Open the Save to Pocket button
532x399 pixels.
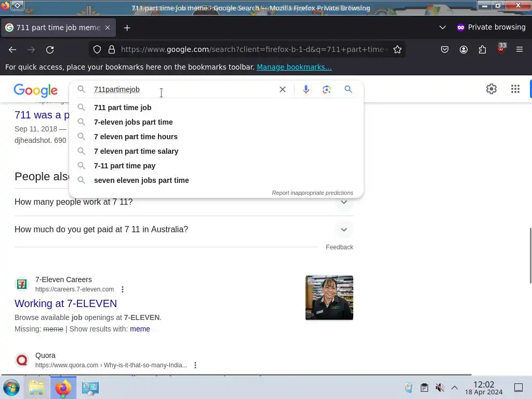click(445, 49)
